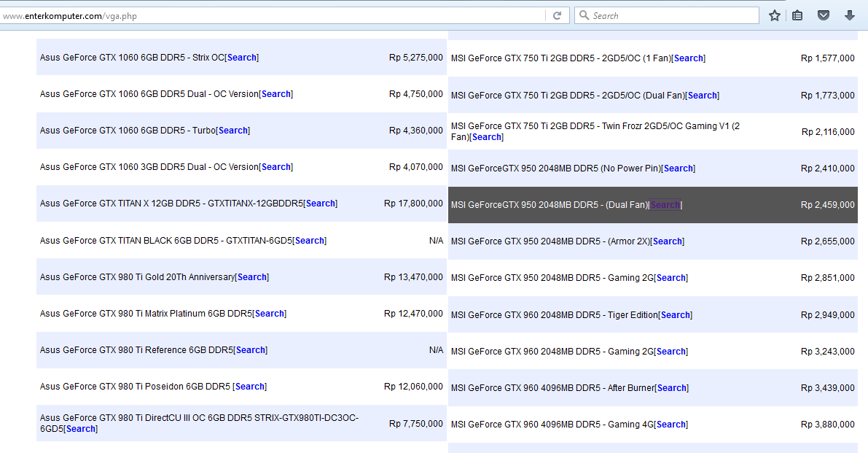Select price Rp 2,459,000 in highlighted row
868x453 pixels.
[x=828, y=205]
